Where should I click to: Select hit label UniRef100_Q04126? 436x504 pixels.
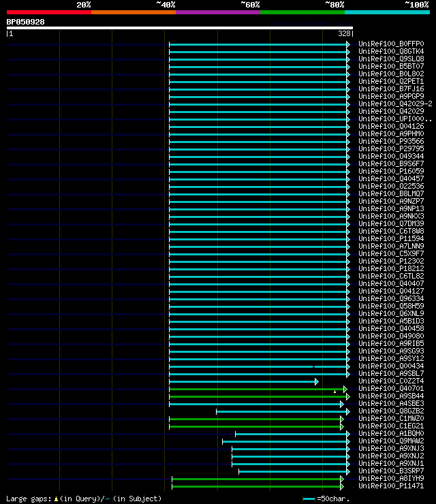click(391, 126)
